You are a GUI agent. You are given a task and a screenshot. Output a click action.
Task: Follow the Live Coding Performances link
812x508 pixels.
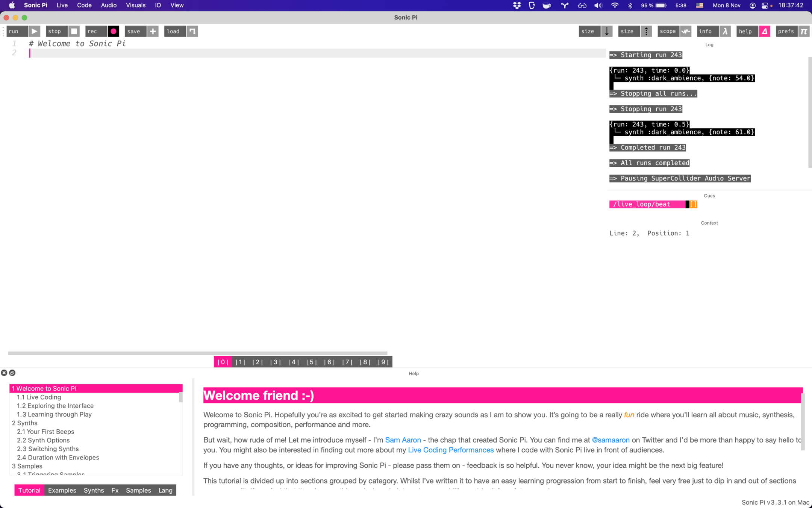pos(451,450)
